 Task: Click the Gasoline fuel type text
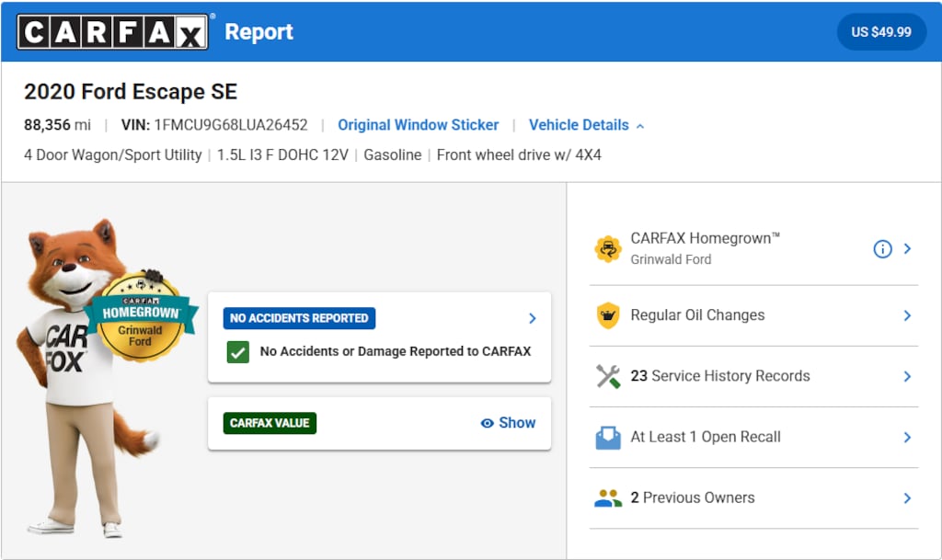[392, 154]
